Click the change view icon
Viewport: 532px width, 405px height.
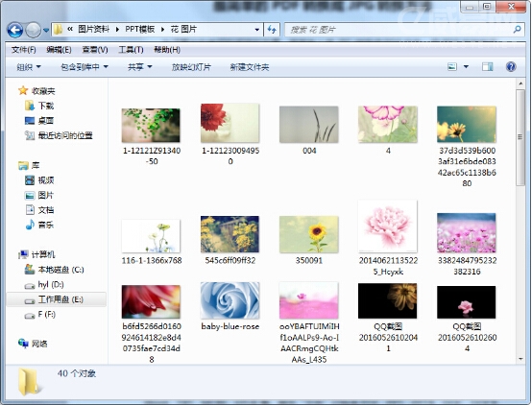452,67
